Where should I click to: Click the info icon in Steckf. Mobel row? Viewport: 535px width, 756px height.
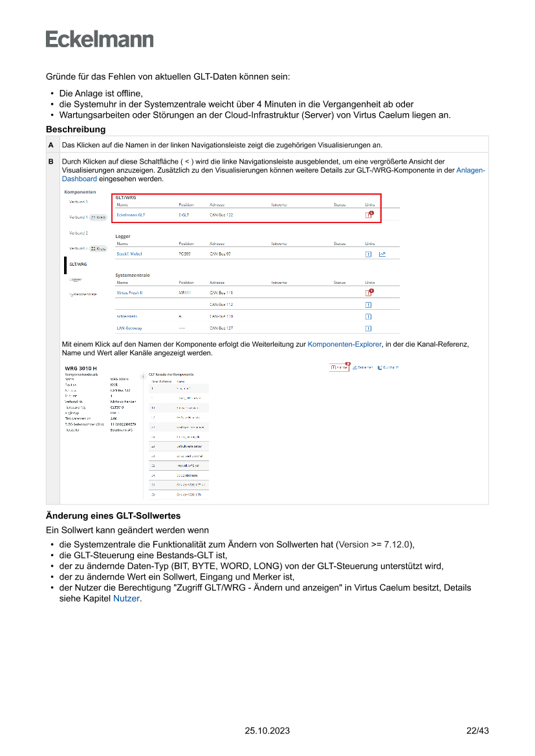click(368, 254)
